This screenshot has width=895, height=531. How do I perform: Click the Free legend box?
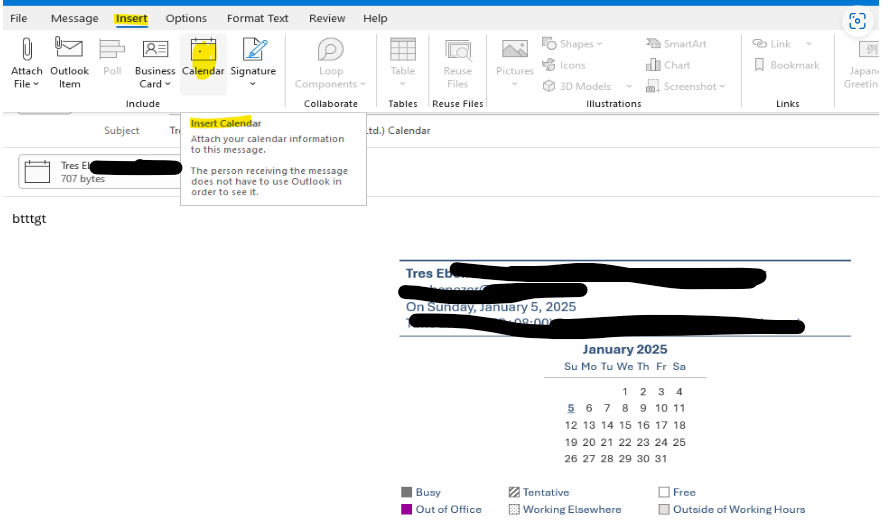664,492
